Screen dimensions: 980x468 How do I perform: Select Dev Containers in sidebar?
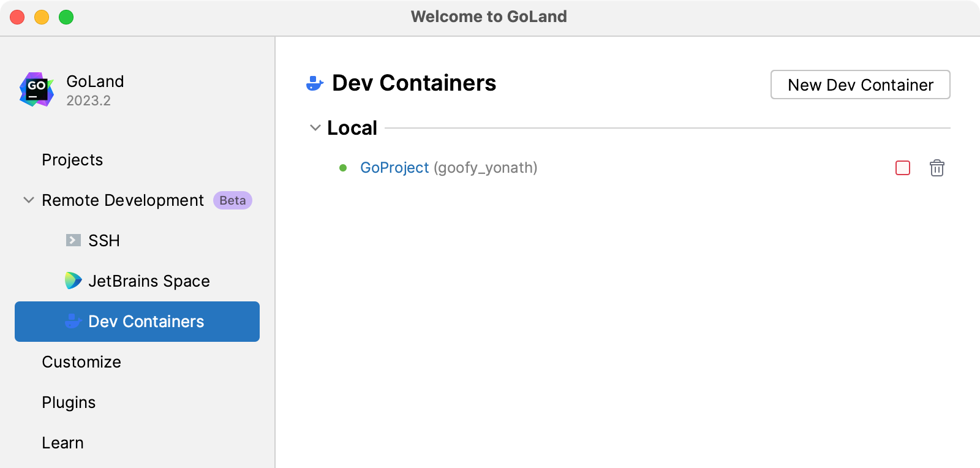137,321
